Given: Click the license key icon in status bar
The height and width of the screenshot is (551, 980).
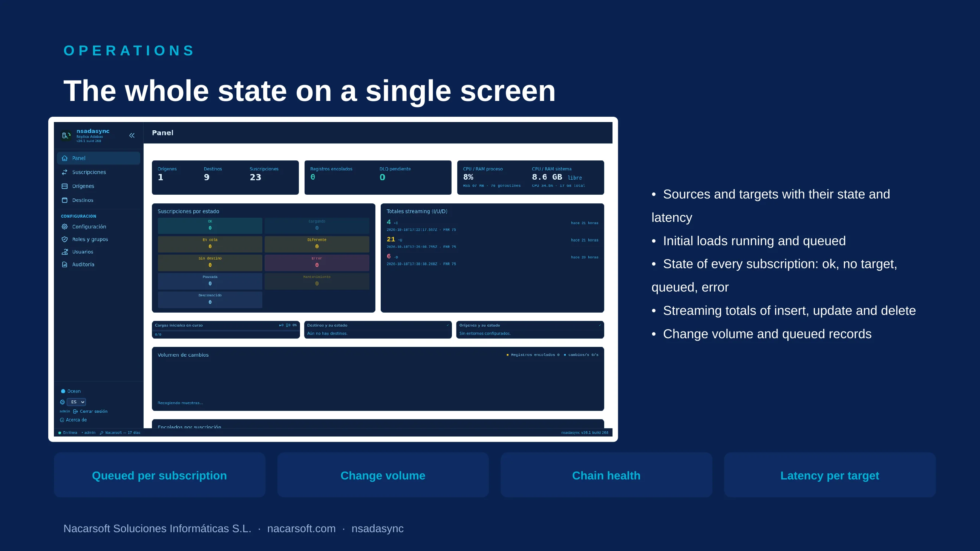Looking at the screenshot, I should tap(101, 433).
